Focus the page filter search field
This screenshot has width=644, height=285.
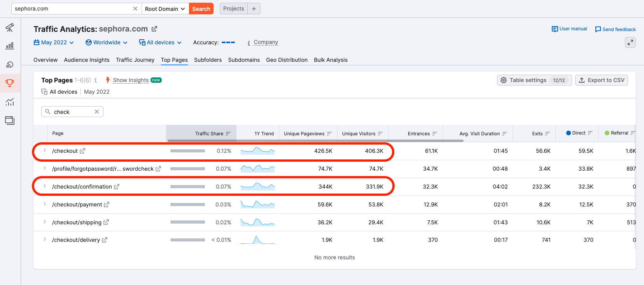pyautogui.click(x=72, y=112)
